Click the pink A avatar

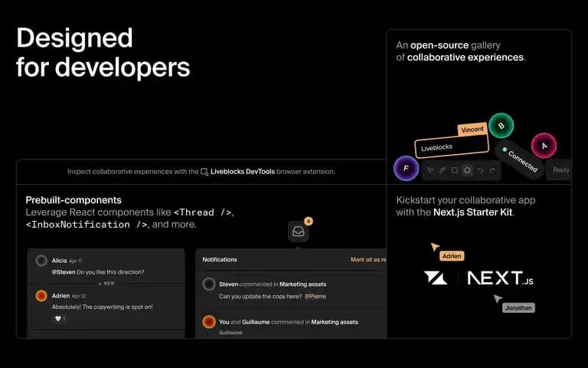coord(544,146)
